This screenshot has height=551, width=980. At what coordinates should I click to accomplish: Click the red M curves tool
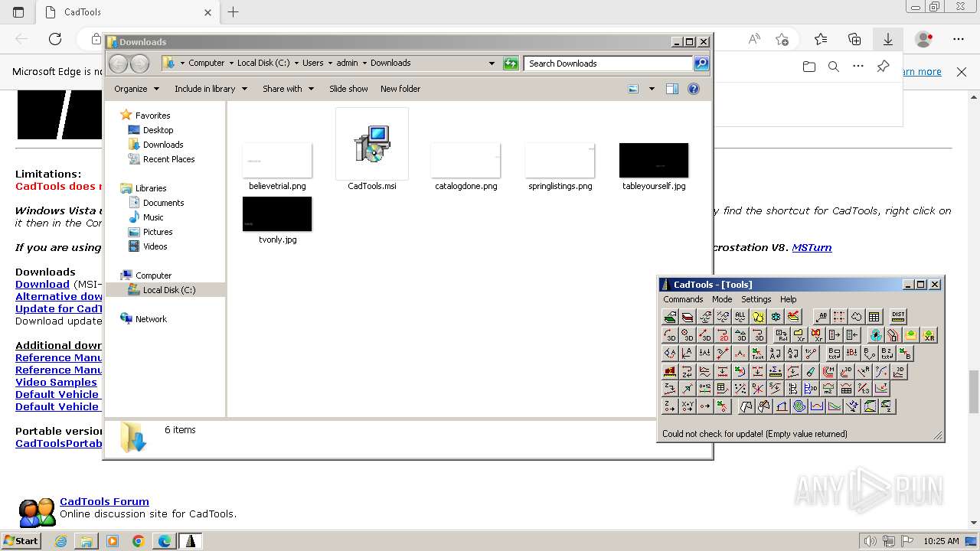(x=828, y=371)
